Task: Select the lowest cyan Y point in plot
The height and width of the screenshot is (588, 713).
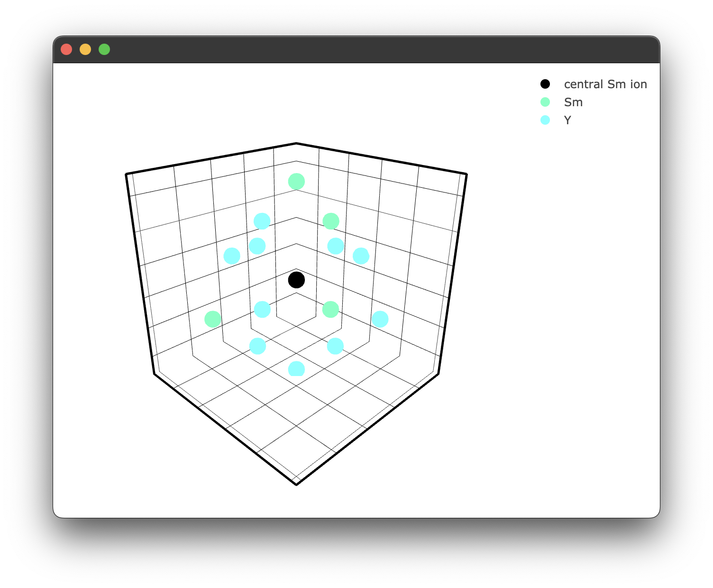Action: (x=296, y=369)
